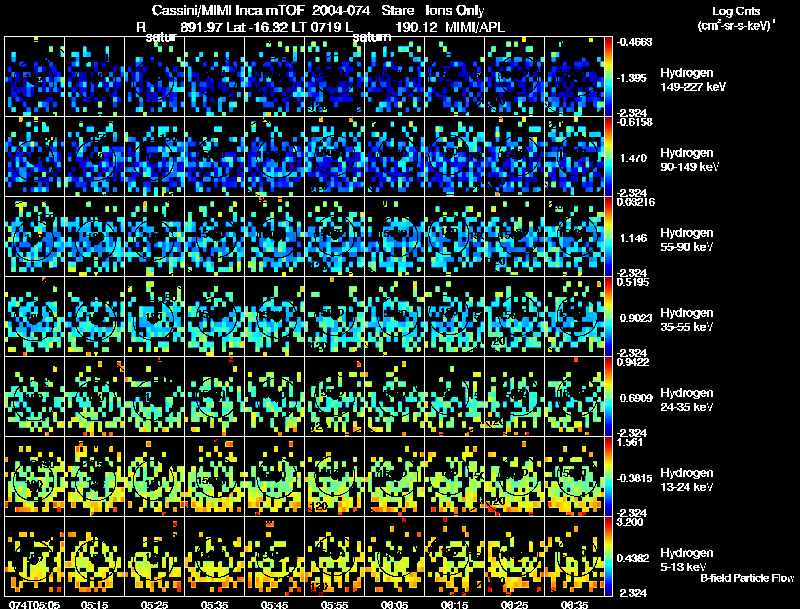Select the Hydrogen 5-13 keV panel at 06:25
The width and height of the screenshot is (800, 609).
pyautogui.click(x=514, y=556)
